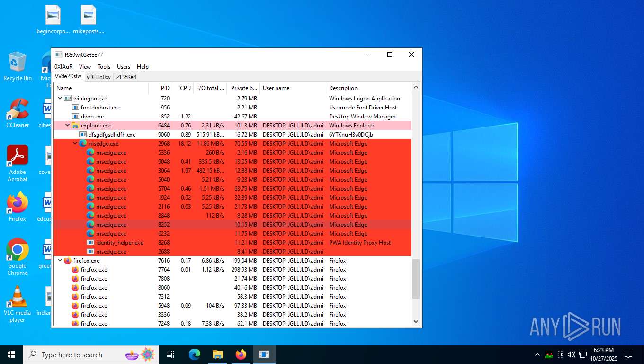Click the dwm.exe process icon

click(75, 117)
